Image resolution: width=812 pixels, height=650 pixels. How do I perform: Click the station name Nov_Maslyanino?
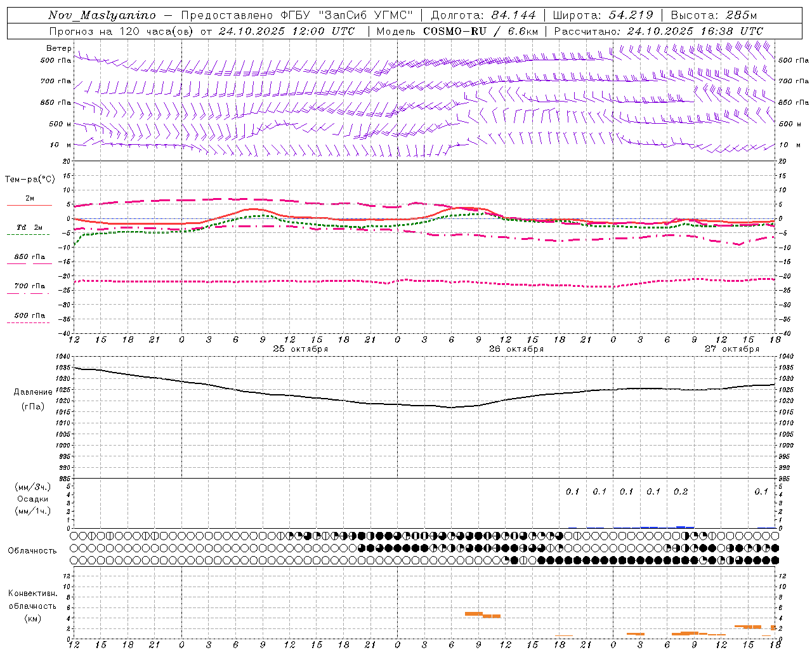101,15
